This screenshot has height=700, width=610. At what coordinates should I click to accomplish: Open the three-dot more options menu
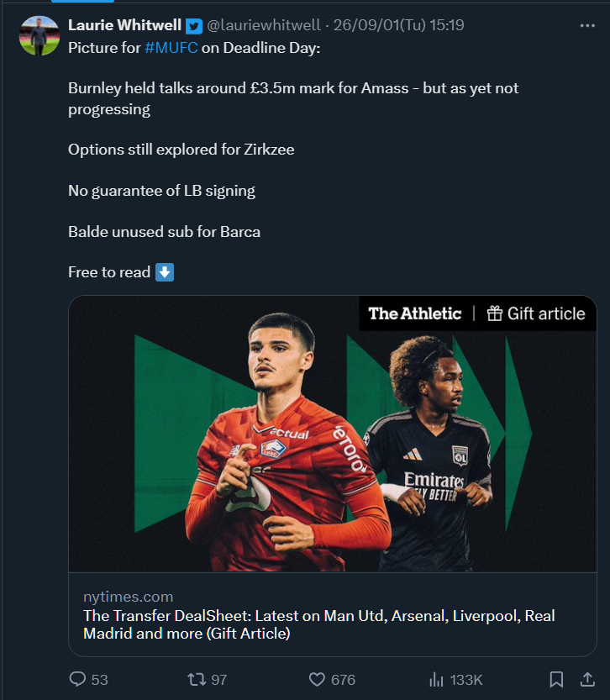tap(587, 26)
